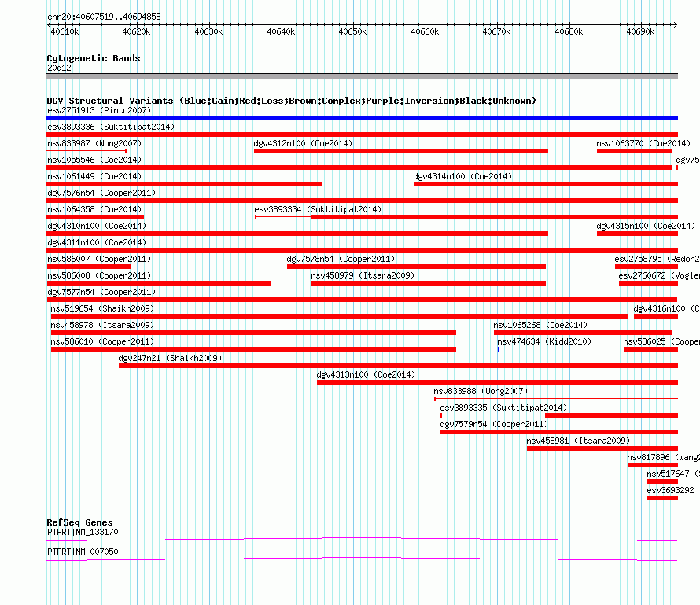
Task: Select nsv586007 (Cooper2011) label
Action: (99, 259)
